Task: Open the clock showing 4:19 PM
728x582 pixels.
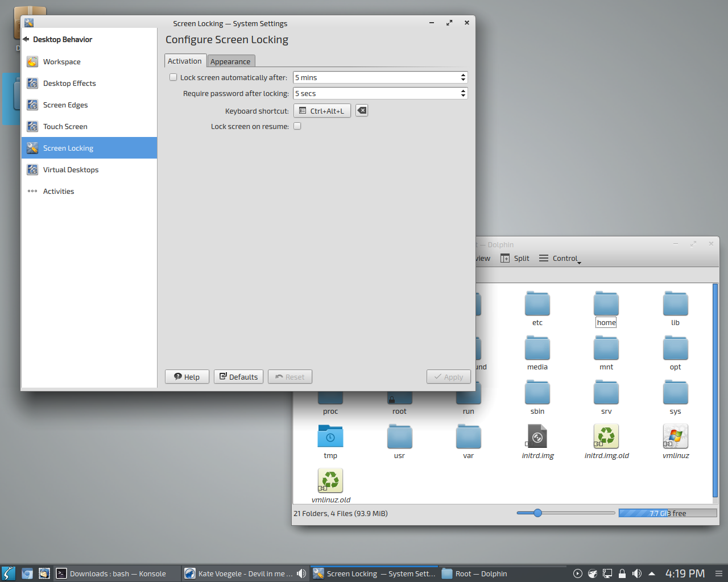Action: (685, 573)
